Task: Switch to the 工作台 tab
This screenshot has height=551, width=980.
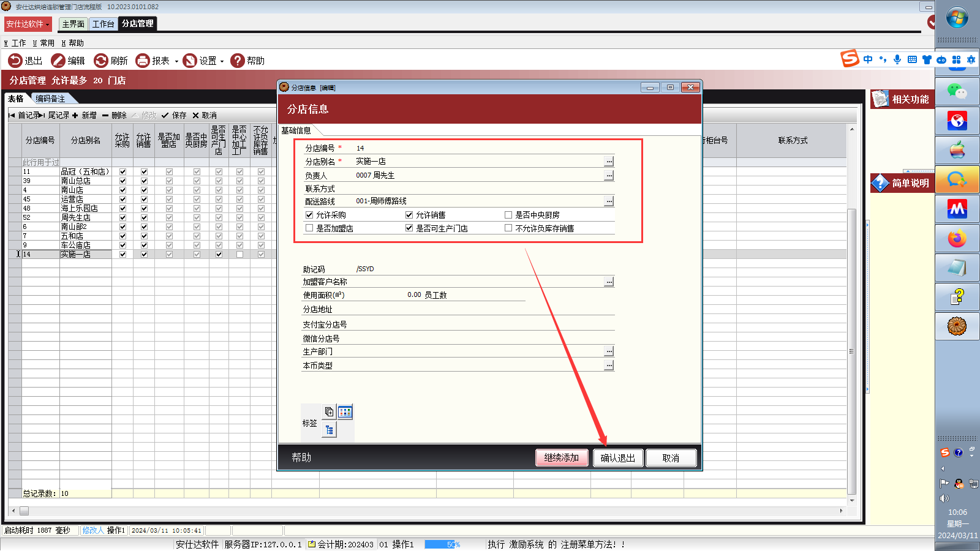Action: [x=104, y=24]
